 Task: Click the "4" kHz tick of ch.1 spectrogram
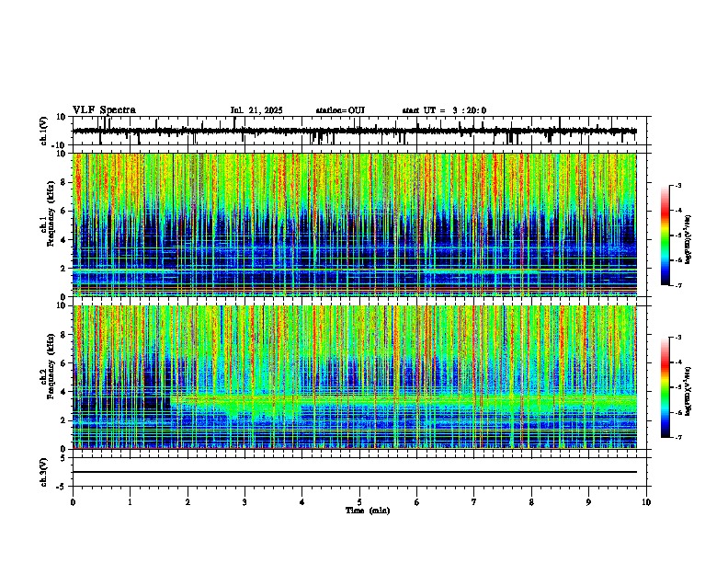[x=64, y=240]
